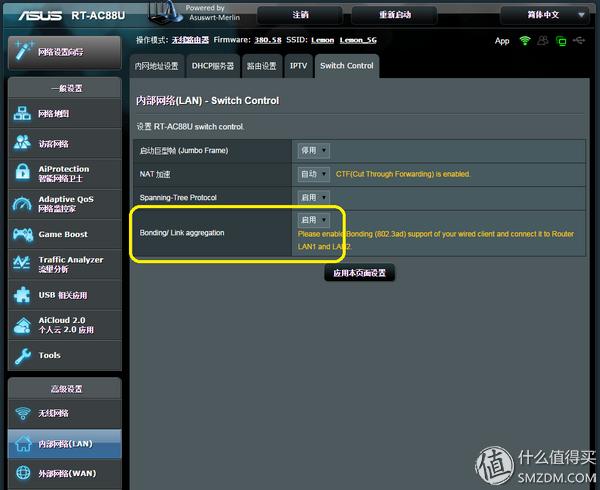Open the Jumbo Frame dropdown
600x490 pixels.
(313, 150)
